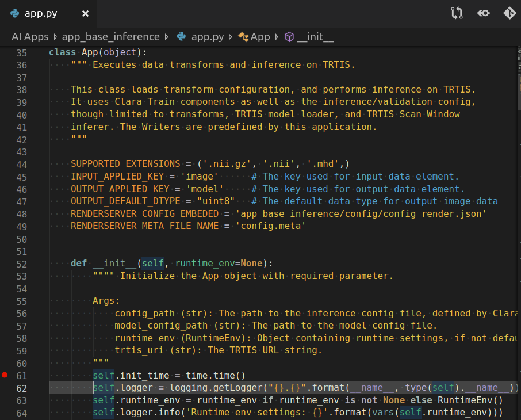Open the AI Apps breadcrumb dropdown

(x=29, y=37)
